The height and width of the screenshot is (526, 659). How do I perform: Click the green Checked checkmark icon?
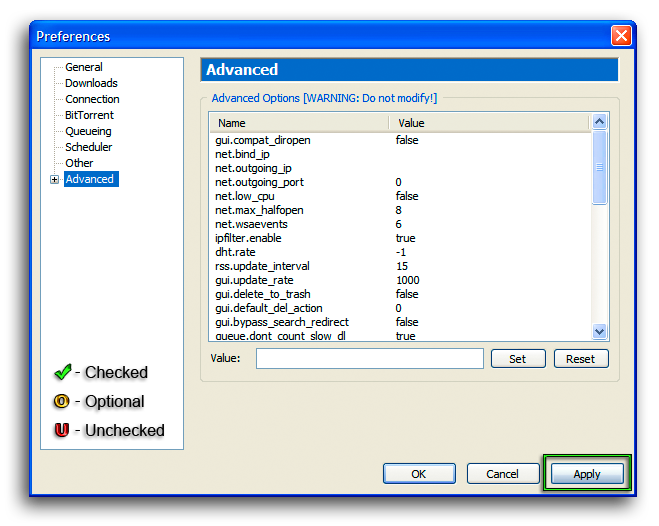[62, 372]
